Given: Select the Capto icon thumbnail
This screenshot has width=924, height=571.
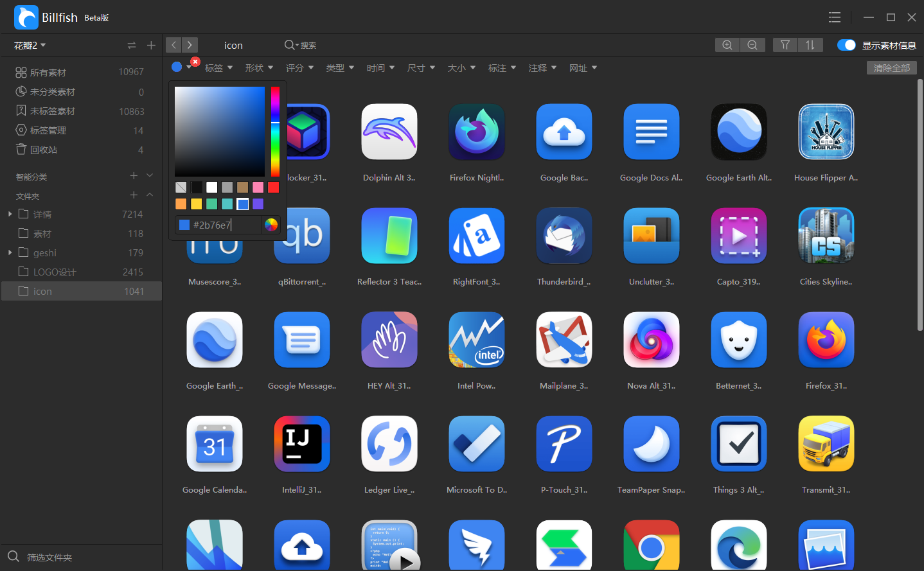Looking at the screenshot, I should point(739,236).
